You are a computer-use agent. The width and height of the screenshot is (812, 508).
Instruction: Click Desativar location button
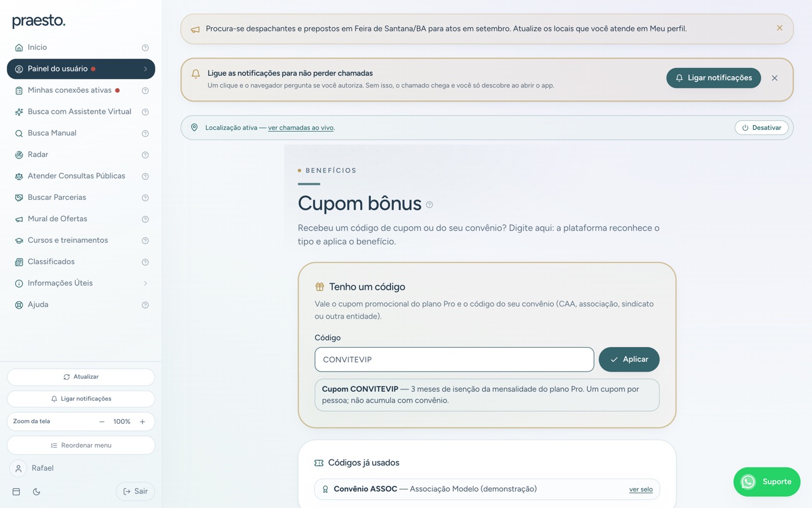[x=761, y=128]
